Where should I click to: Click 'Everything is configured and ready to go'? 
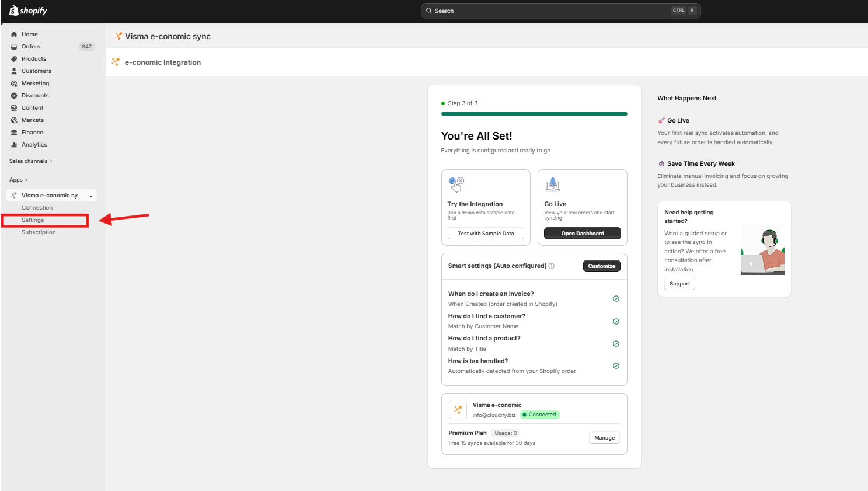(496, 151)
